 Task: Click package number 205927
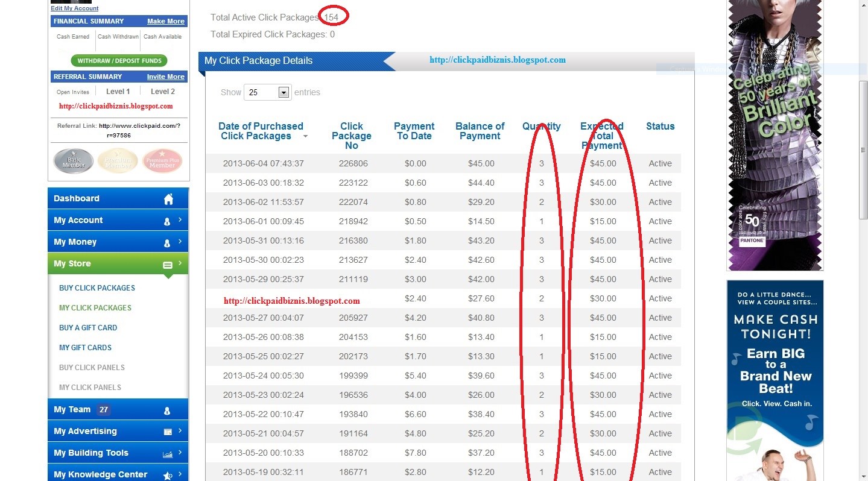click(353, 318)
